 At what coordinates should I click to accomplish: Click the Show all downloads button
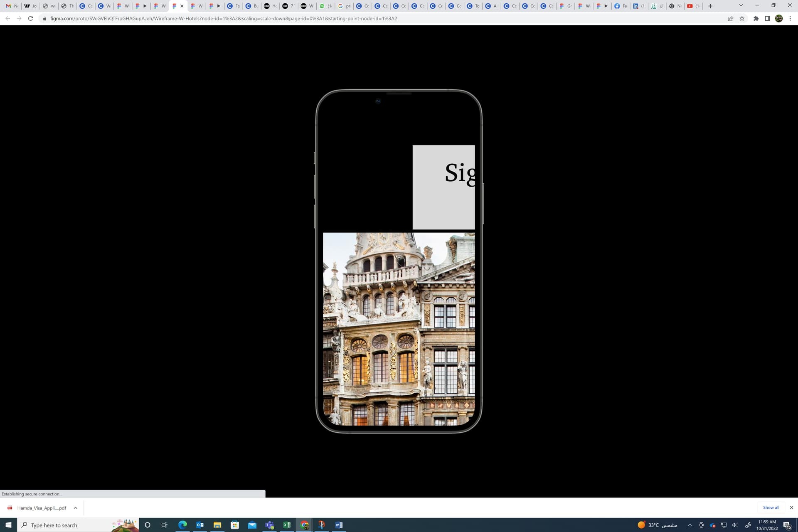[770, 507]
